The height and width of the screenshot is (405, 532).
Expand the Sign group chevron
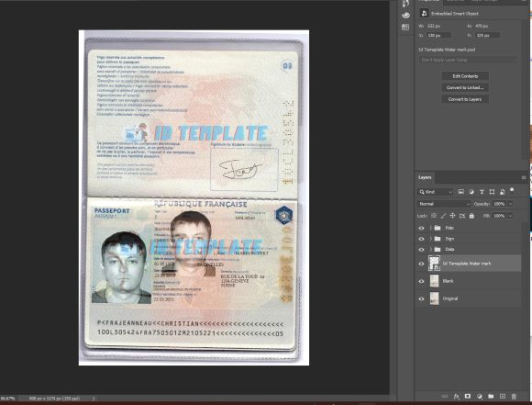[430, 239]
